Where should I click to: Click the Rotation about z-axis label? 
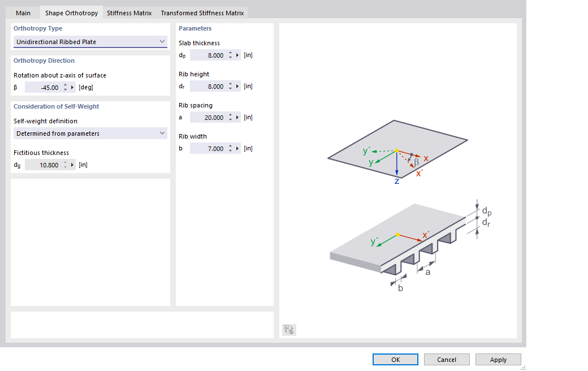(60, 75)
